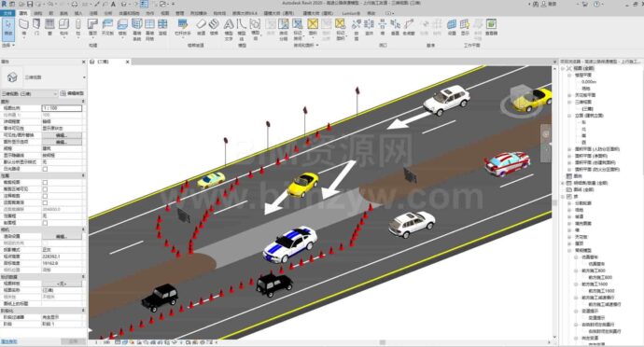Choose the Roof tool icon
The image size is (644, 347).
pos(92,27)
